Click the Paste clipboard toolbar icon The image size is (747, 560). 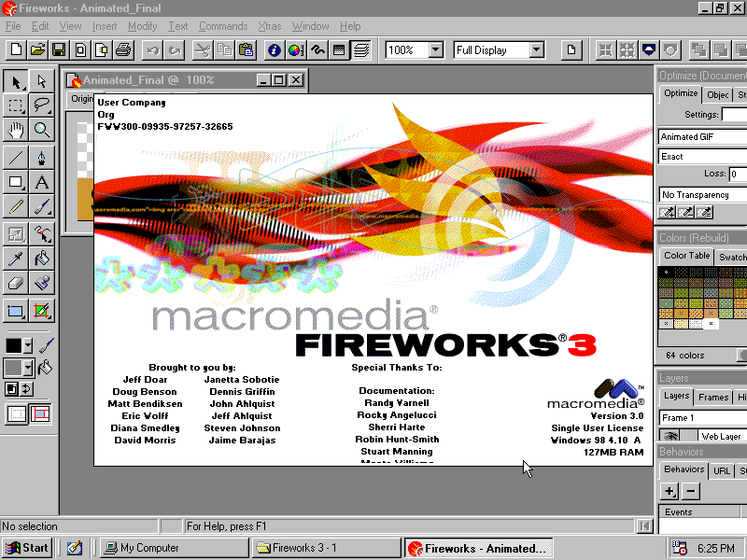click(x=246, y=50)
